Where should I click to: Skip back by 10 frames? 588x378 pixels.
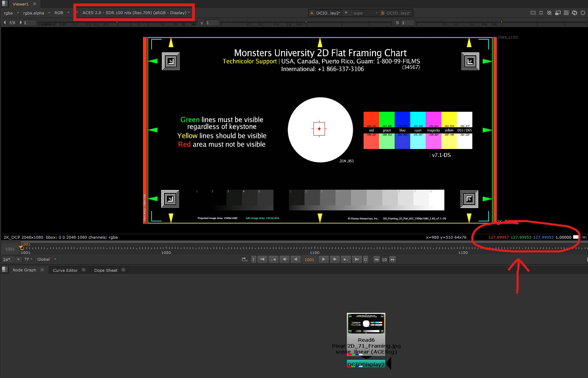point(377,260)
